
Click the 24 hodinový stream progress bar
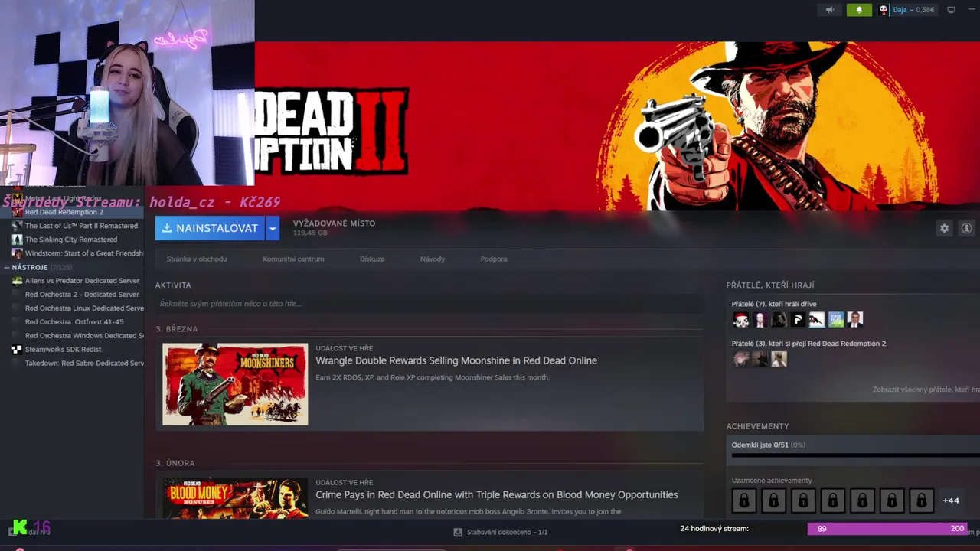coord(888,529)
